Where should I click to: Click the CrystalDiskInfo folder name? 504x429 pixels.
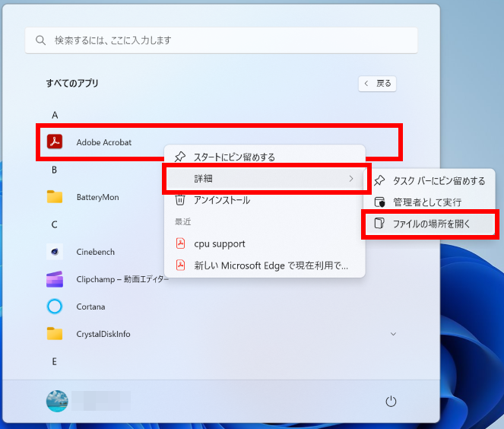tap(103, 334)
